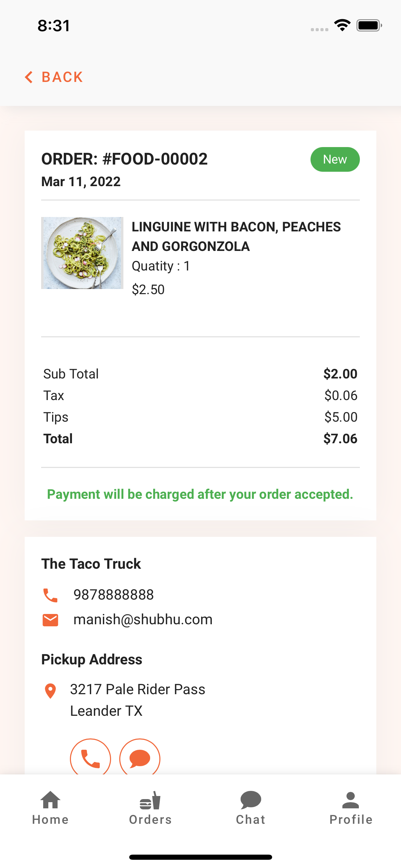
Task: Tap the Wi-Fi status icon
Action: tap(342, 25)
